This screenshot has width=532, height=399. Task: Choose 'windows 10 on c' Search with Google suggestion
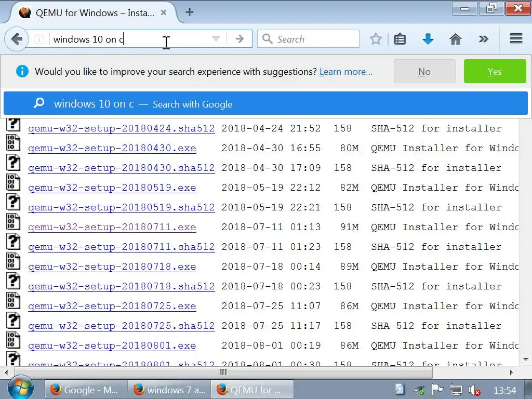(265, 103)
